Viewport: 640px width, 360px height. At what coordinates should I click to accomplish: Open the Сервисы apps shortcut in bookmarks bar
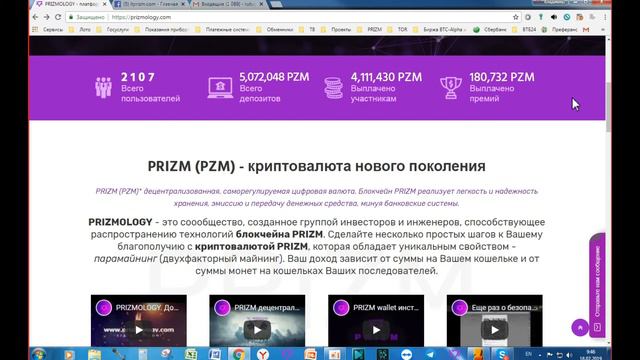[48, 29]
